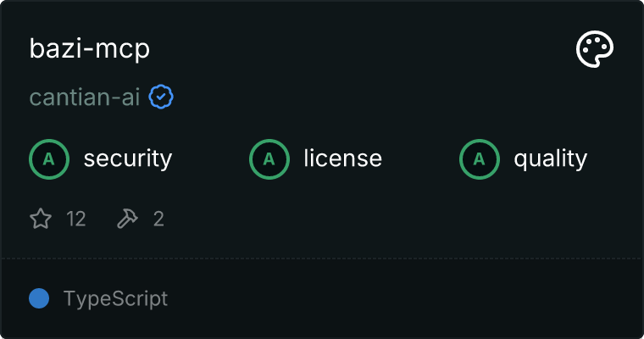Viewport: 644px width, 339px height.
Task: Click the dashed divider line
Action: (322, 258)
